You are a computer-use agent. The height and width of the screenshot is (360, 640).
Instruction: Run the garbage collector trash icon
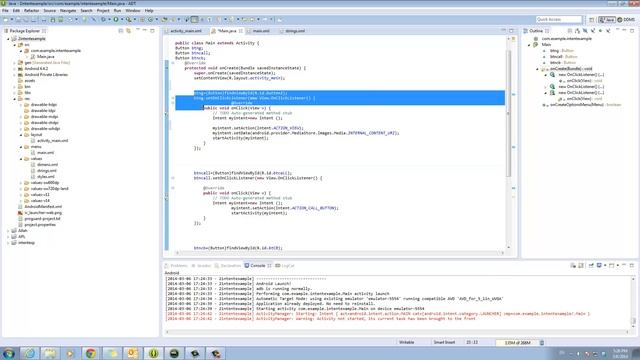(x=542, y=343)
